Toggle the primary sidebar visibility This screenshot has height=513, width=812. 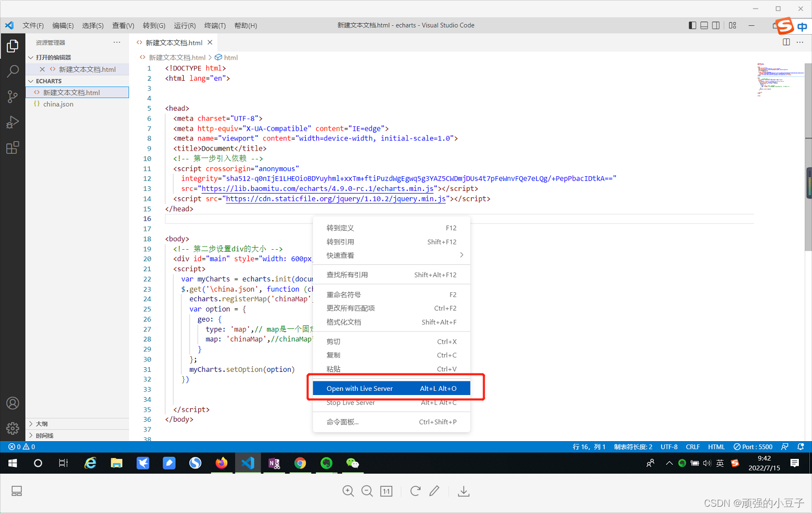(x=692, y=25)
